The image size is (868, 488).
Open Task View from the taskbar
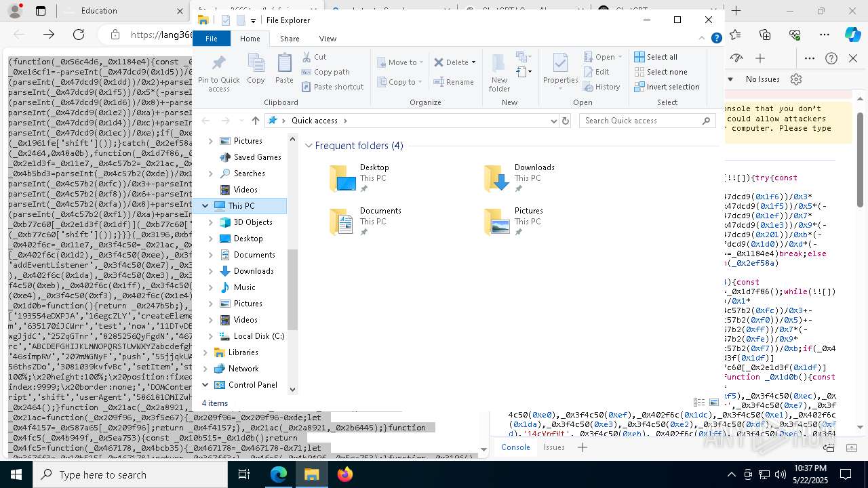click(x=244, y=475)
